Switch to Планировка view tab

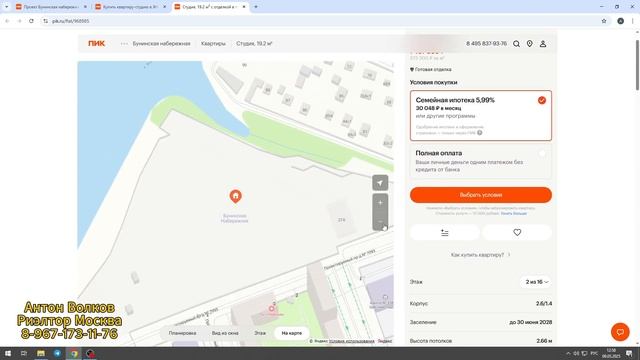182,333
